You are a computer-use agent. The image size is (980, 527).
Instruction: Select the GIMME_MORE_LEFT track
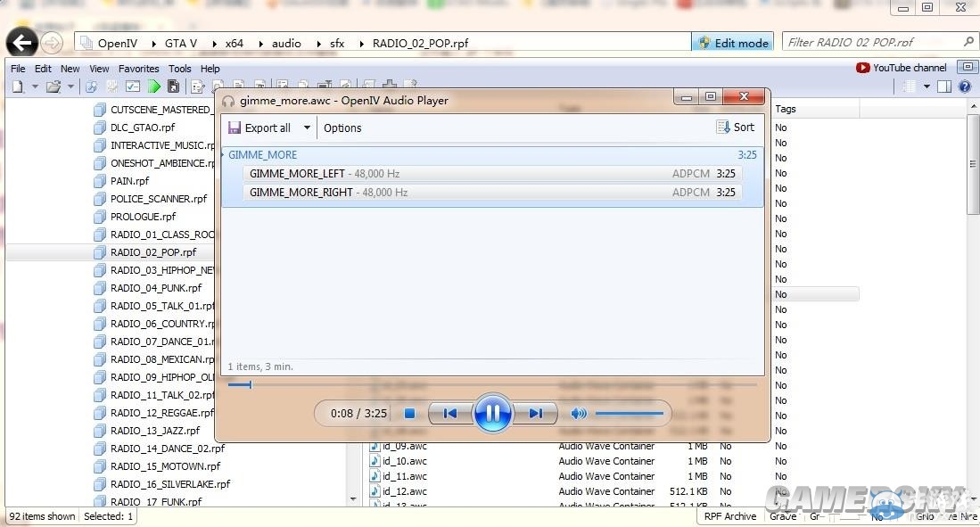[492, 173]
